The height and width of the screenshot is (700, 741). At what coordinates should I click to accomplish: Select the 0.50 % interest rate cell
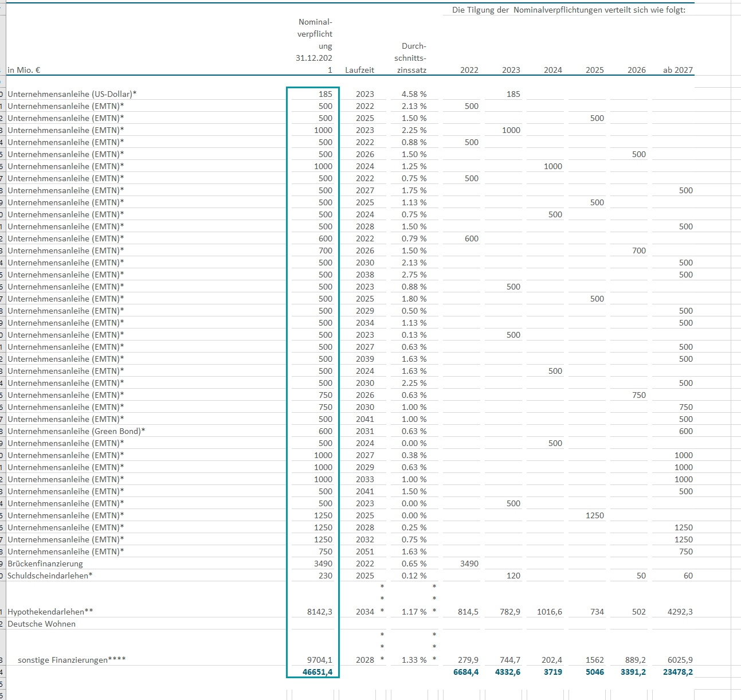414,311
